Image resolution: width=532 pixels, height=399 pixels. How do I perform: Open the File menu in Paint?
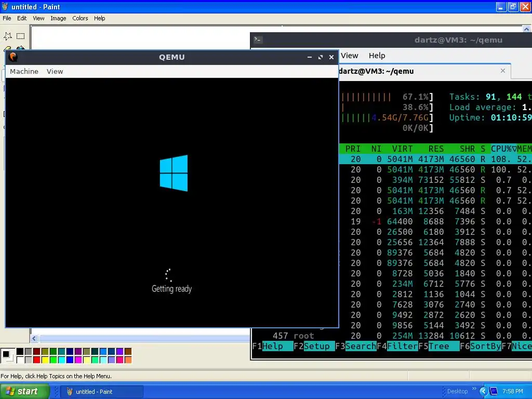click(7, 18)
